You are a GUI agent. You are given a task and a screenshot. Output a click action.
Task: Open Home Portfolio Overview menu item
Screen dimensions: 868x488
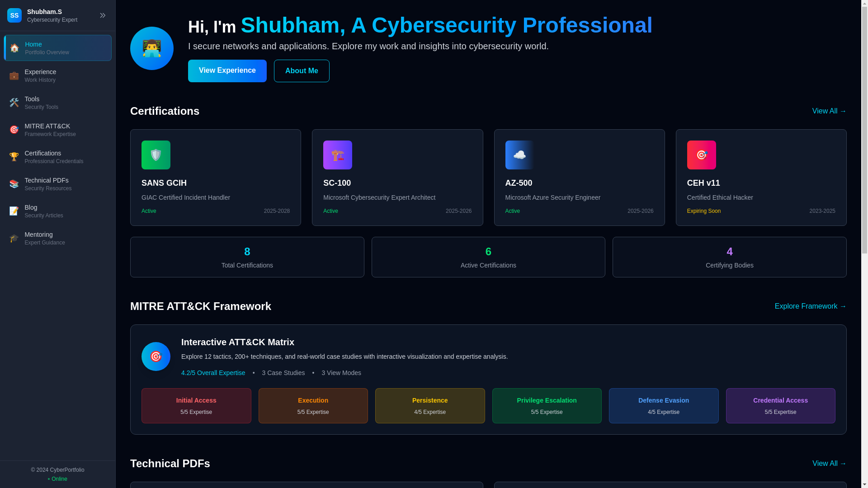coord(57,48)
